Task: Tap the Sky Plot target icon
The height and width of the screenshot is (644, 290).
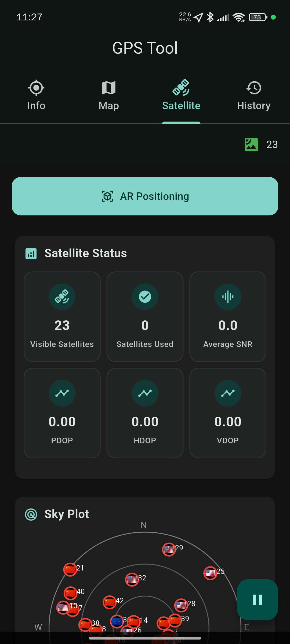Action: point(31,514)
